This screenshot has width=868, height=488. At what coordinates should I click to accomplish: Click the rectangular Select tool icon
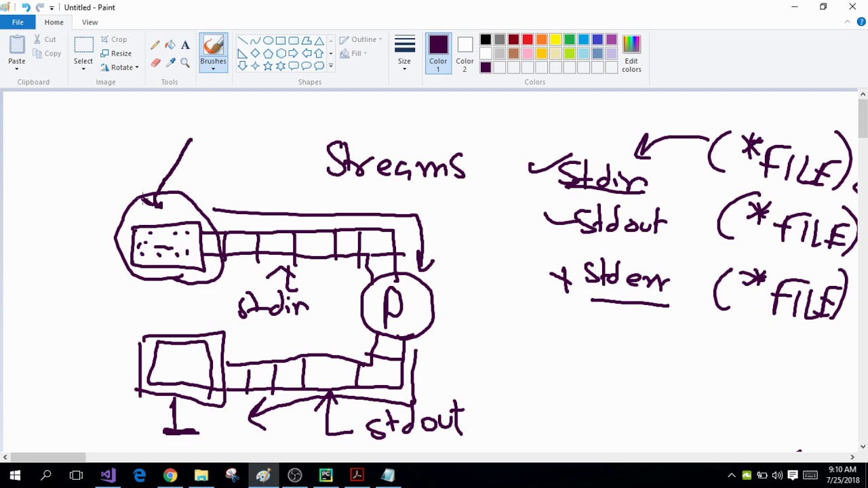83,45
